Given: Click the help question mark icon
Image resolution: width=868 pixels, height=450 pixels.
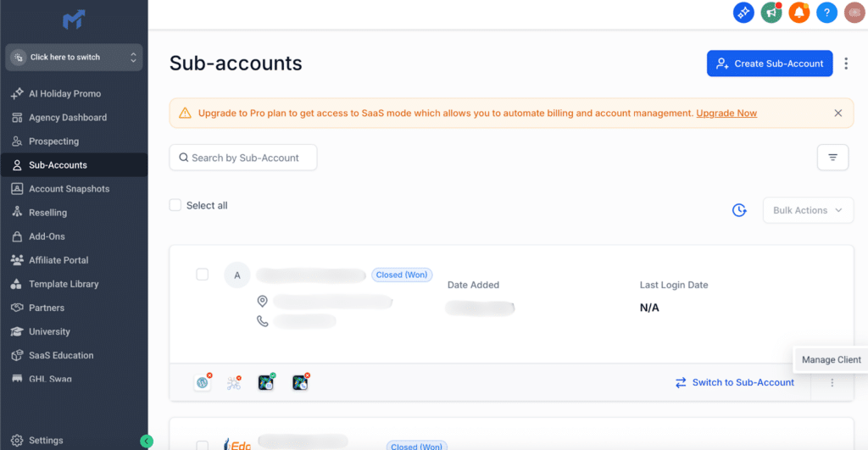Looking at the screenshot, I should [x=826, y=13].
